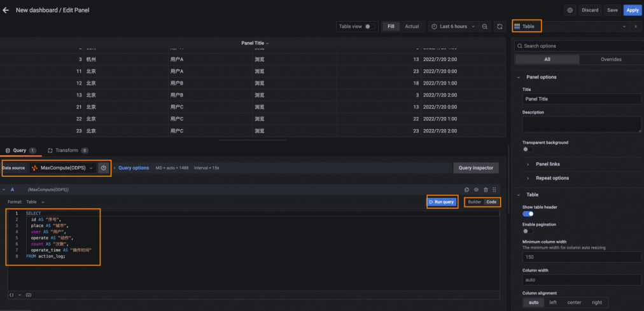The width and height of the screenshot is (644, 311).
Task: Click the panel Title input field
Action: [x=582, y=99]
